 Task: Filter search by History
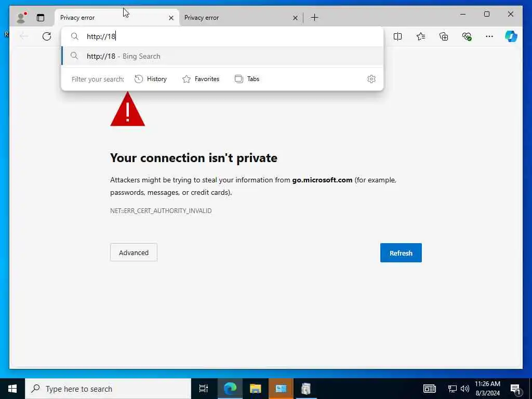click(151, 79)
